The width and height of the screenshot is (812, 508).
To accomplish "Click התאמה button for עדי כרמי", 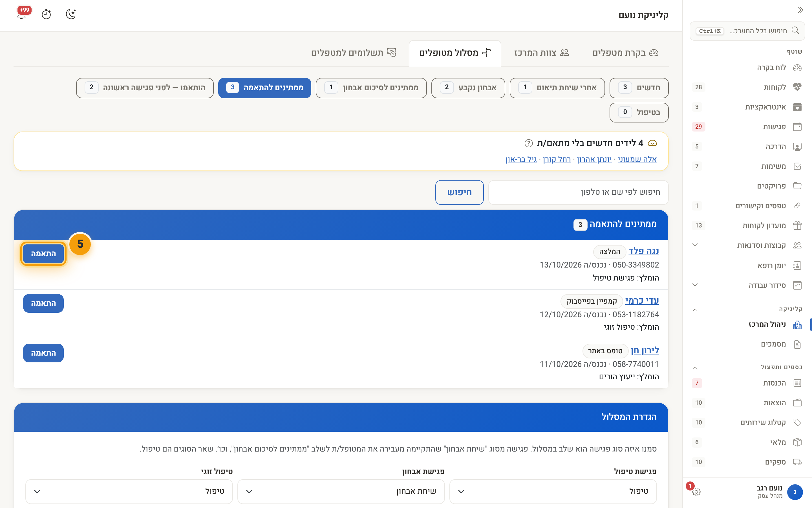I will coord(43,303).
